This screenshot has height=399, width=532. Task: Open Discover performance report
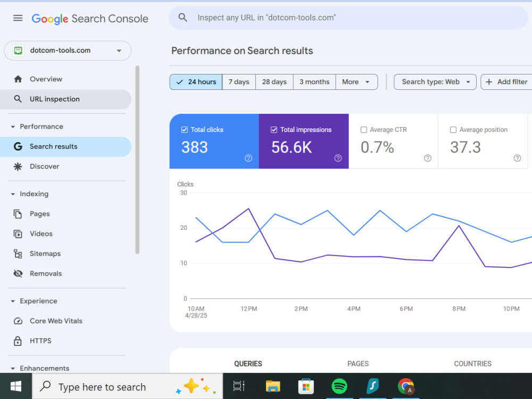pos(66,167)
